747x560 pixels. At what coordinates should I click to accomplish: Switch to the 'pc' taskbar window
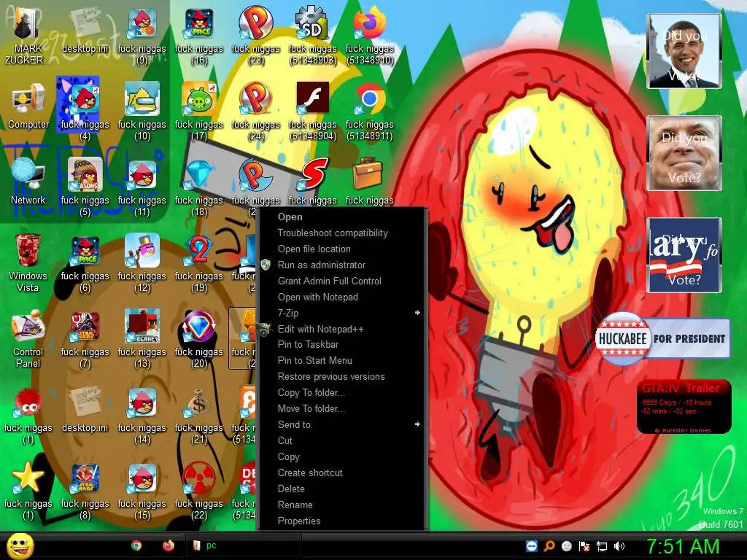pos(243,545)
